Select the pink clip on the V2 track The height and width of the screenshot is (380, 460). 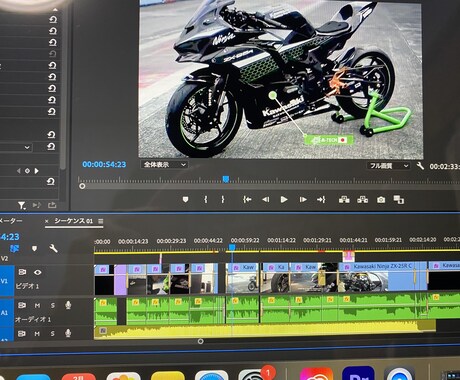click(x=349, y=256)
